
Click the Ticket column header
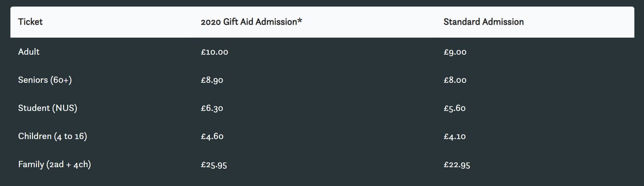[x=30, y=22]
